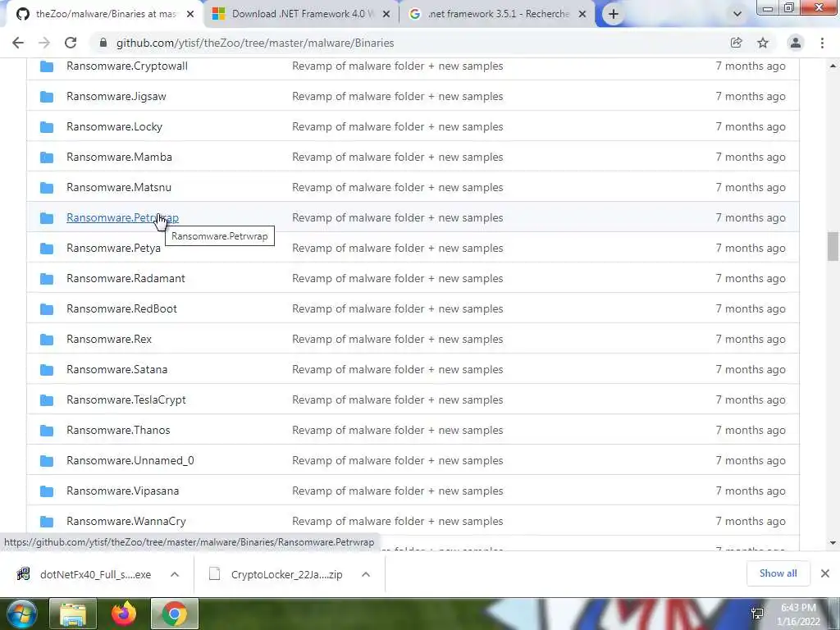Click the padlock site info icon
Viewport: 840px width, 630px height.
103,43
